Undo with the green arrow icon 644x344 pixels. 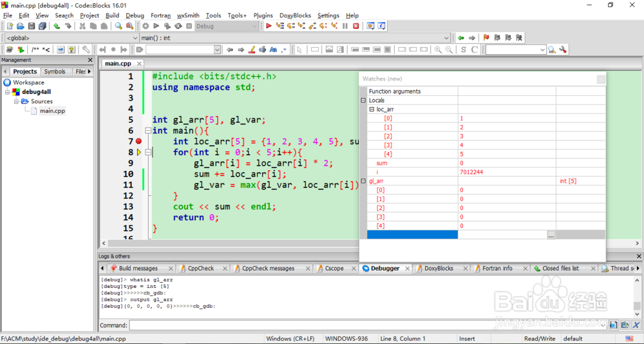pyautogui.click(x=57, y=26)
